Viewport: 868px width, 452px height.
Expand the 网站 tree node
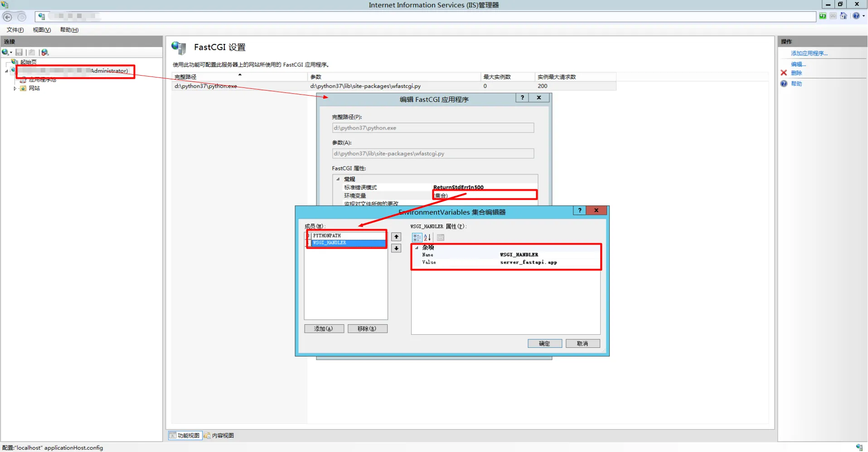[15, 89]
